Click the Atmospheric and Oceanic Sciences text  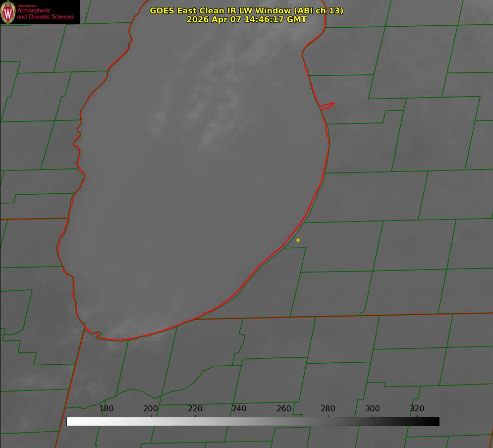(x=45, y=13)
